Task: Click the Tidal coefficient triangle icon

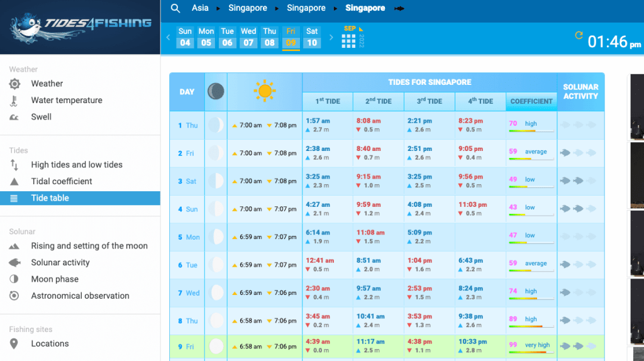Action: pyautogui.click(x=14, y=181)
